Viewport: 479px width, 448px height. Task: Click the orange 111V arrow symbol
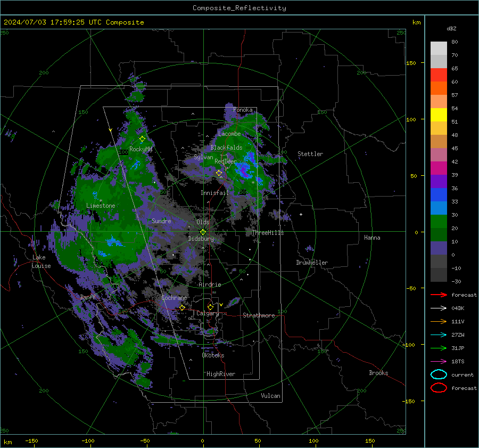point(439,321)
